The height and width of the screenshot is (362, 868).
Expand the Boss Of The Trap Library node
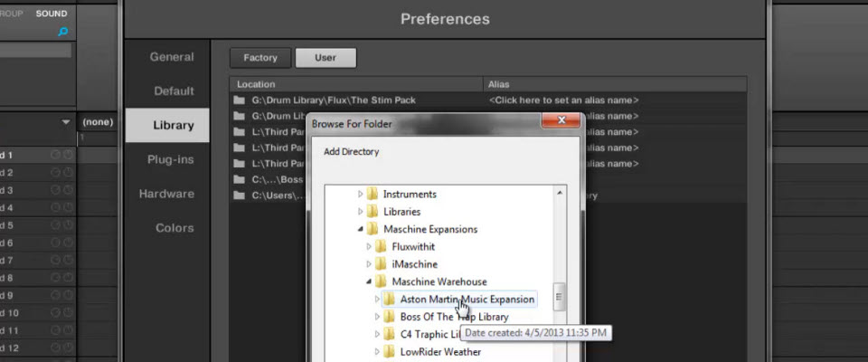pos(378,317)
